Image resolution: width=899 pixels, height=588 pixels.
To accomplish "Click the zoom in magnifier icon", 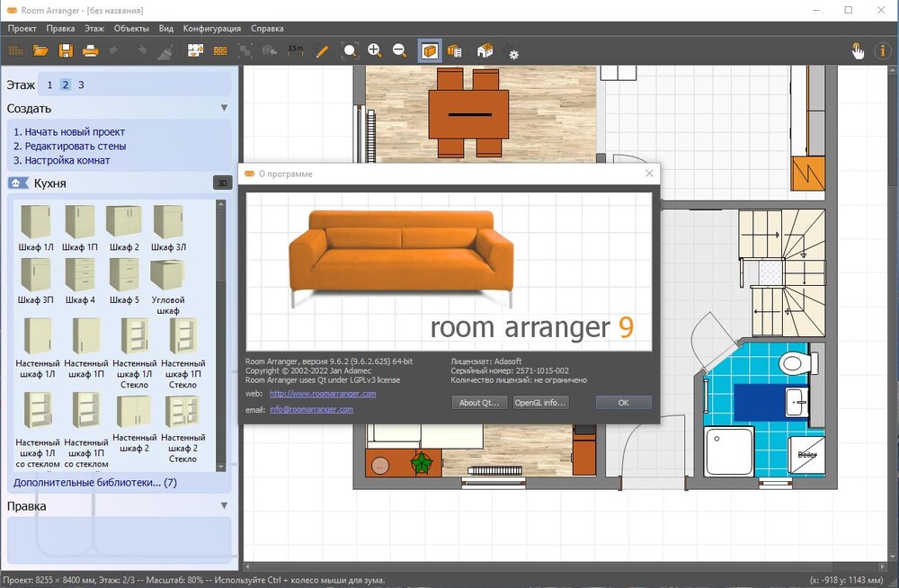I will pyautogui.click(x=375, y=51).
